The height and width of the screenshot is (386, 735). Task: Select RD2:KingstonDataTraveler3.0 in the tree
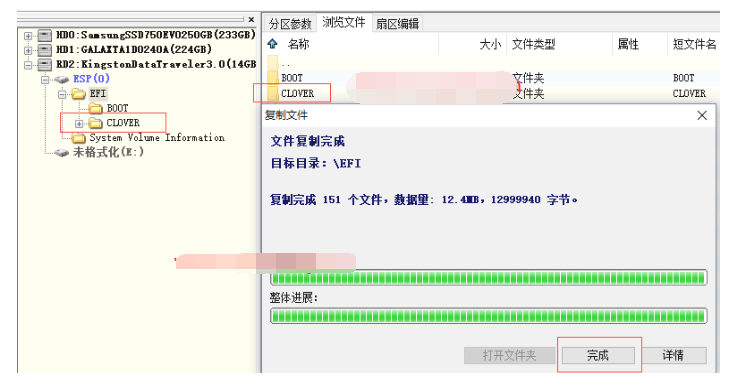[156, 64]
